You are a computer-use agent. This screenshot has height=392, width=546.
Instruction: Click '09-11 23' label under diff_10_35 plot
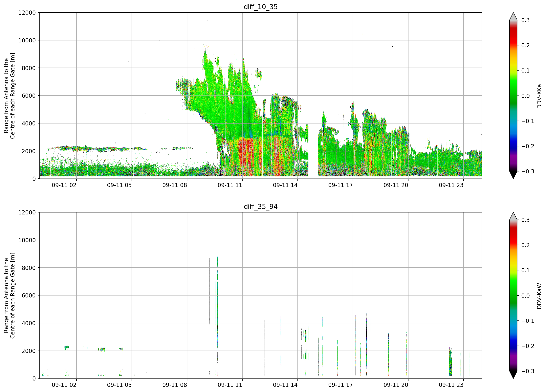tap(451, 185)
